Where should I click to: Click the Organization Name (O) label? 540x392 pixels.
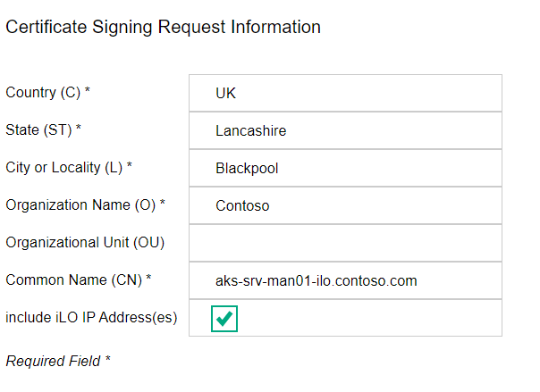[80, 205]
